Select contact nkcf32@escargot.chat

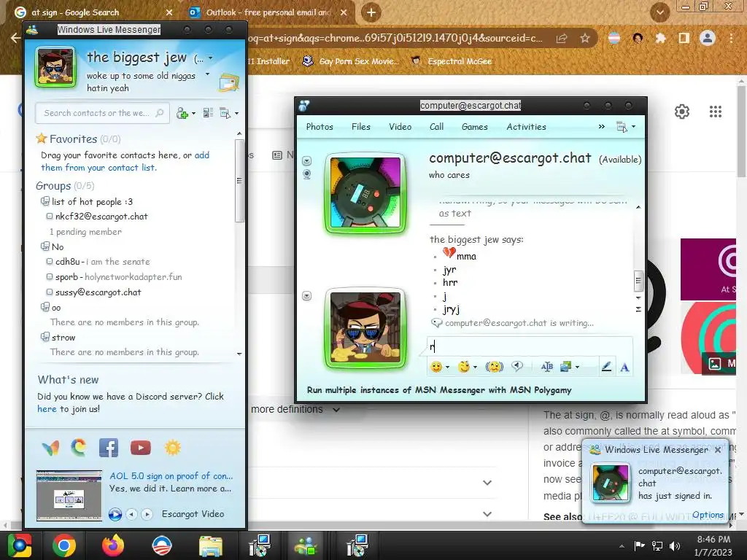[101, 217]
